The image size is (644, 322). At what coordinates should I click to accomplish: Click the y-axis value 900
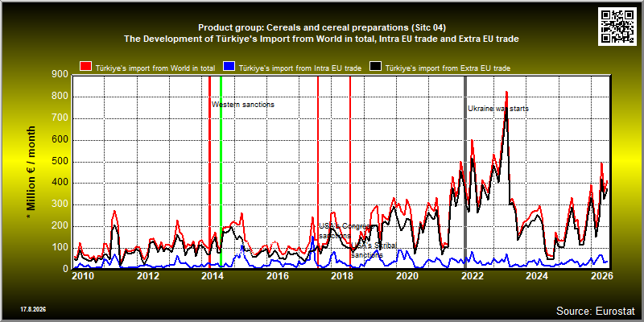[x=61, y=75]
